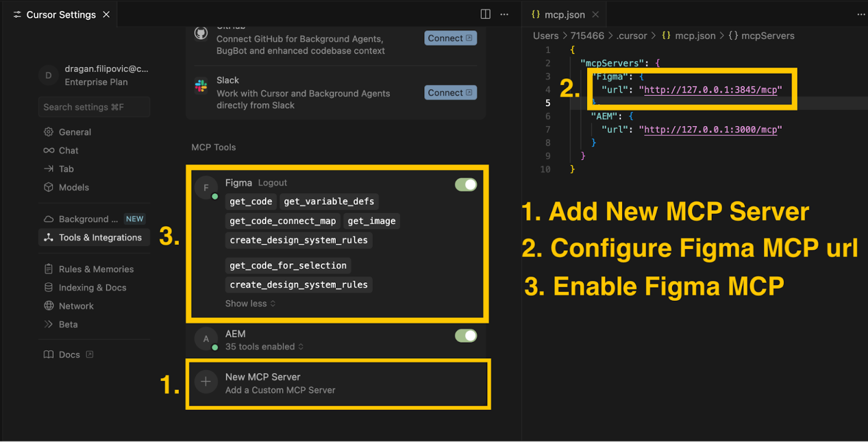Click the Figma server F avatar
The height and width of the screenshot is (442, 868).
coord(206,187)
